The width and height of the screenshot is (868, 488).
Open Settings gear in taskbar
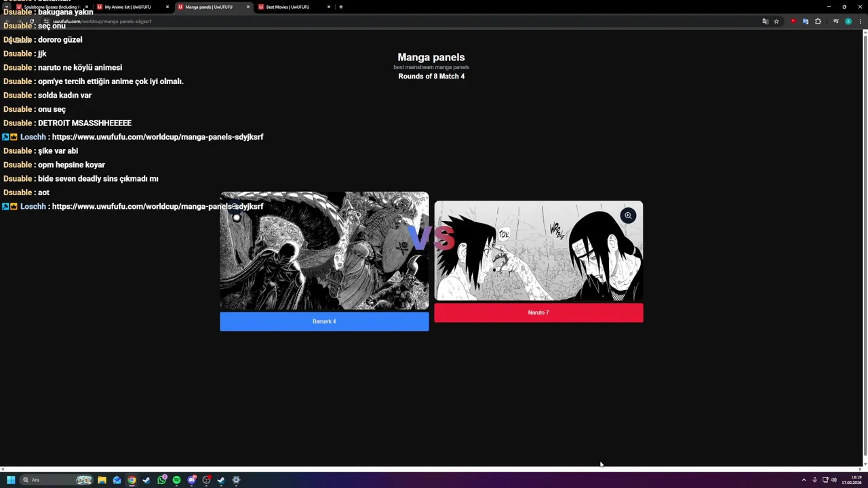tap(236, 480)
